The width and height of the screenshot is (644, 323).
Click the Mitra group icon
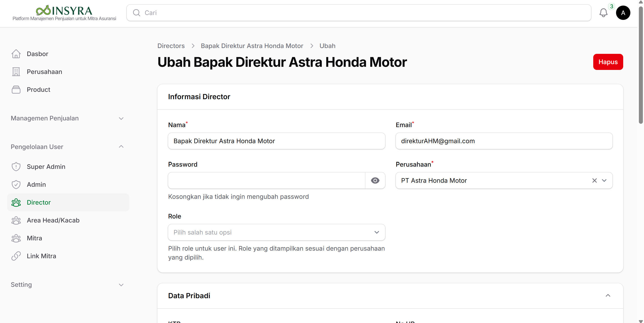[16, 238]
